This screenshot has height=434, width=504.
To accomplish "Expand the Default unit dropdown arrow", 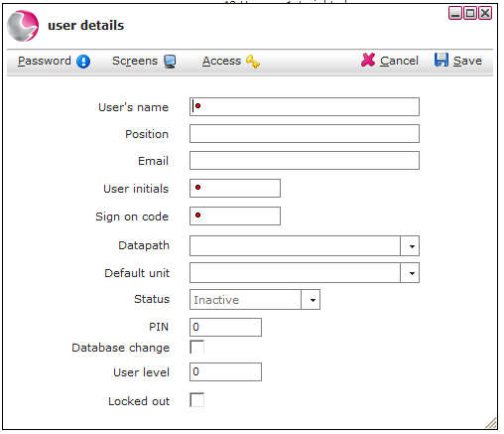I will coord(410,273).
